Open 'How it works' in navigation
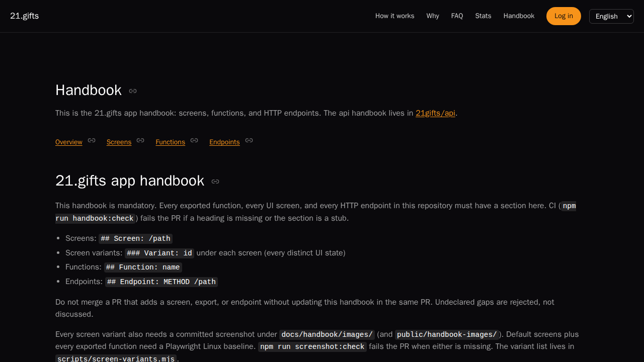Image resolution: width=644 pixels, height=362 pixels. pos(395,16)
